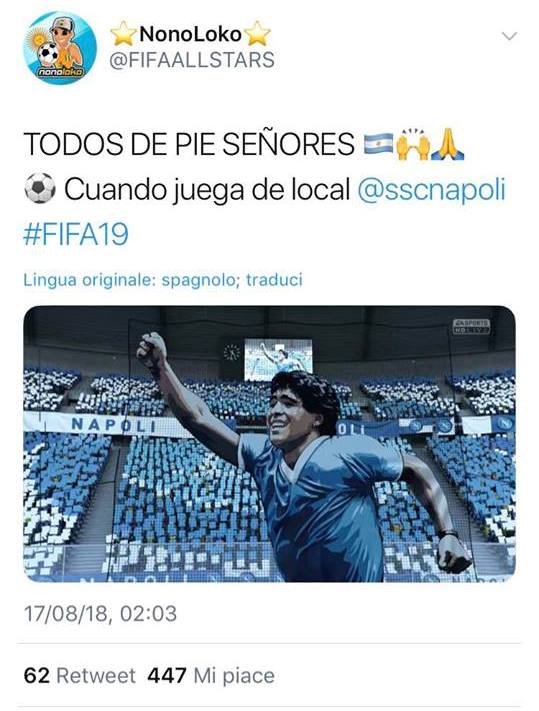Expand the tweet options chevron
The height and width of the screenshot is (711, 539).
(x=510, y=36)
